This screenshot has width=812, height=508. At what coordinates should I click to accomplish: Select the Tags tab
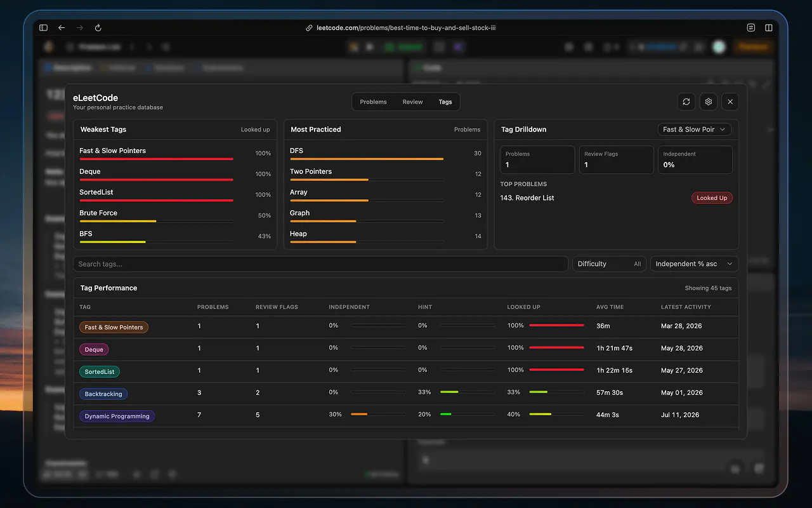point(445,102)
